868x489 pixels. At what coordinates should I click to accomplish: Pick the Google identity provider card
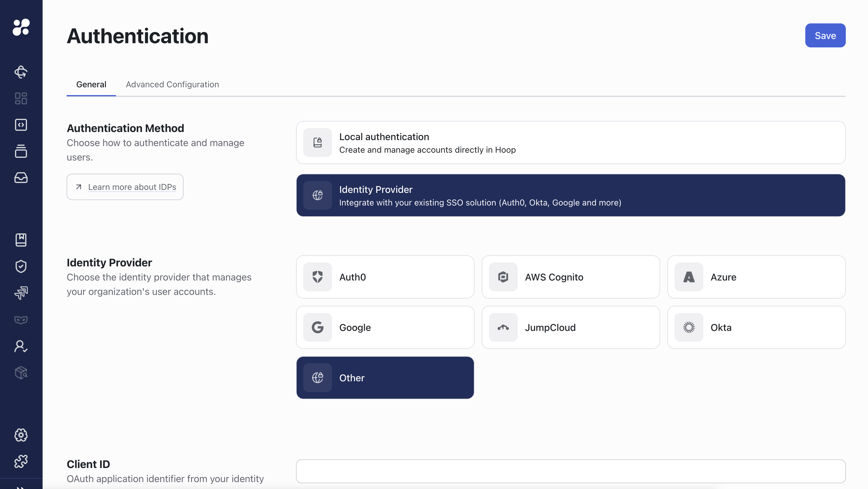click(x=385, y=327)
